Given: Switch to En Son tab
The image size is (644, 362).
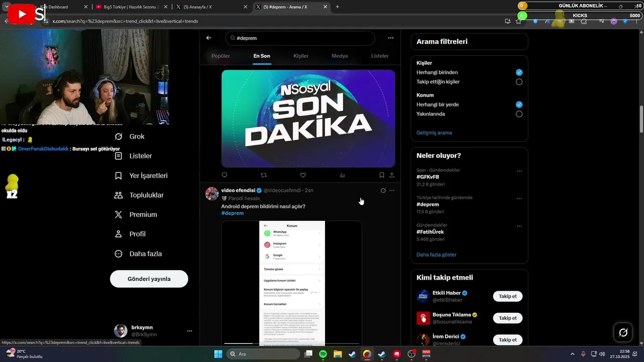Looking at the screenshot, I should tap(262, 56).
